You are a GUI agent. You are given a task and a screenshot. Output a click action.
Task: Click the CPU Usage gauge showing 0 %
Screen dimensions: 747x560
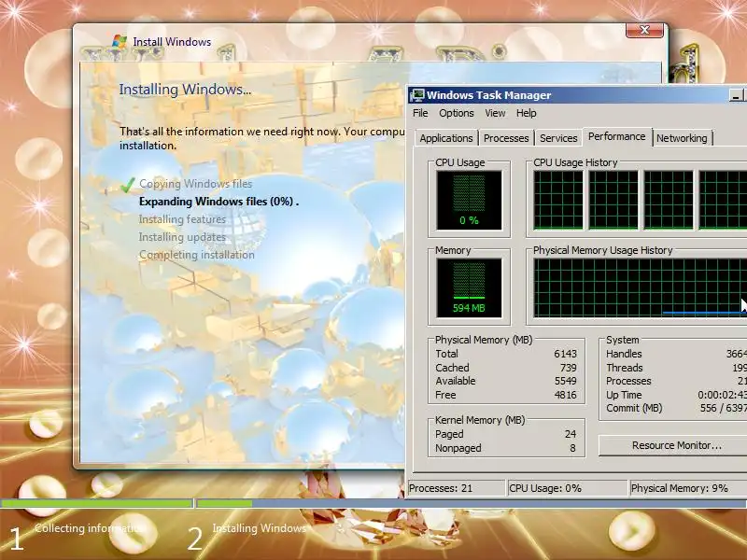(x=469, y=201)
